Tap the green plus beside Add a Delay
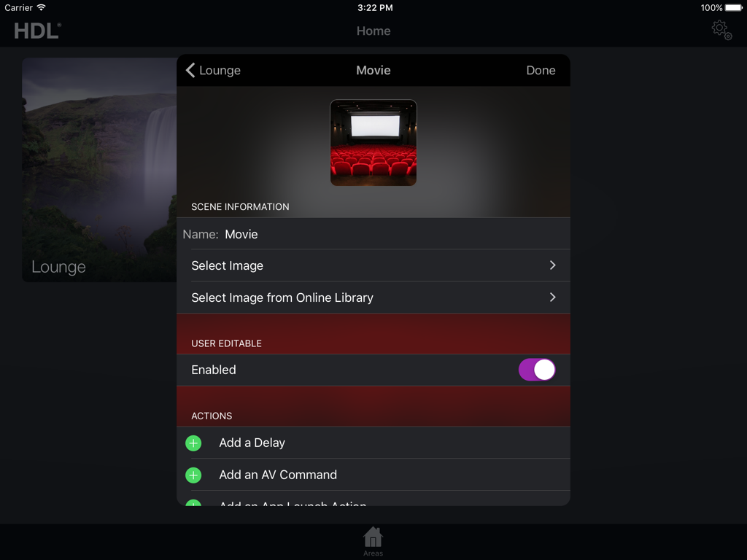The image size is (747, 560). 193,443
